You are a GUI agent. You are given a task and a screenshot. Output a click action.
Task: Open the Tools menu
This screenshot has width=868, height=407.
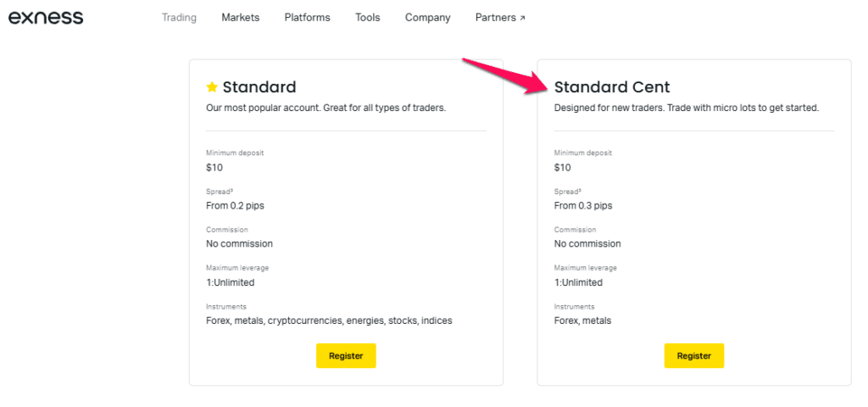(368, 18)
